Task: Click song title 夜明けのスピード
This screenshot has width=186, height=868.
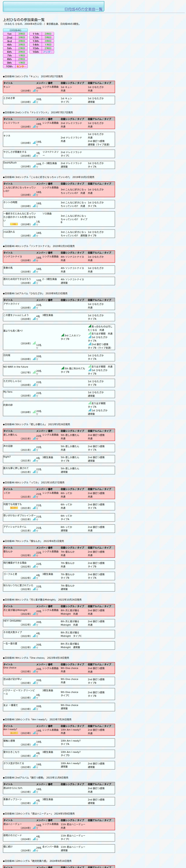Action: pos(12,835)
